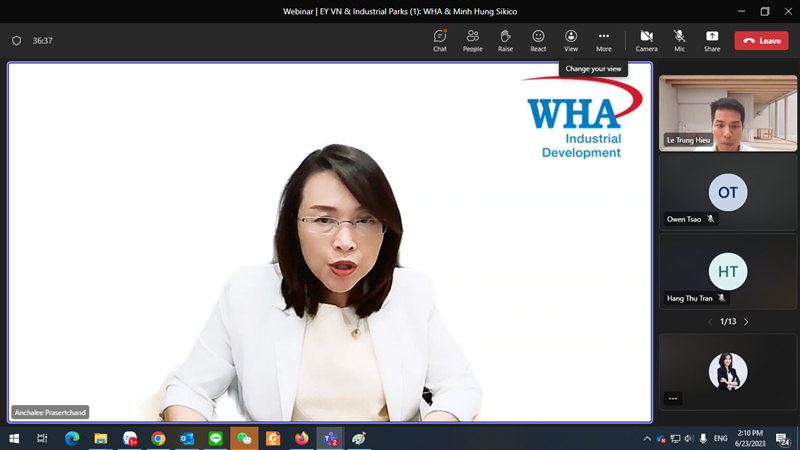Unmute the Mic
This screenshot has height=450, width=800.
[x=679, y=40]
